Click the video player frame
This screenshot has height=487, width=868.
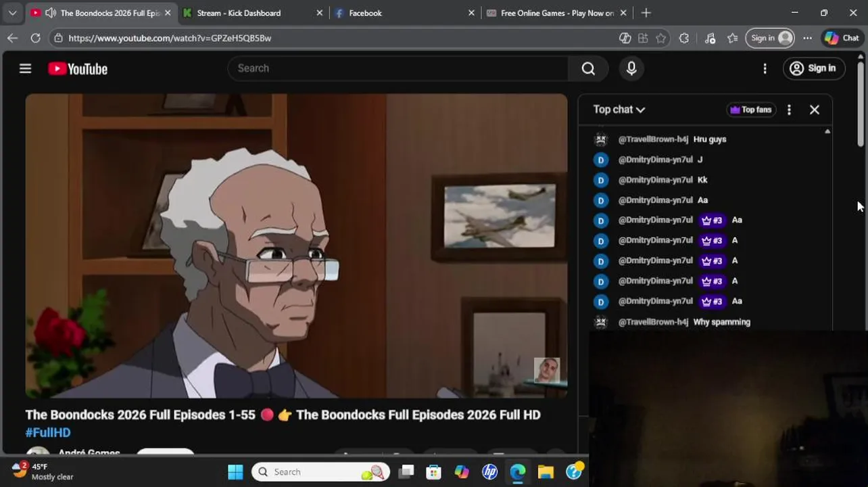[x=296, y=246]
